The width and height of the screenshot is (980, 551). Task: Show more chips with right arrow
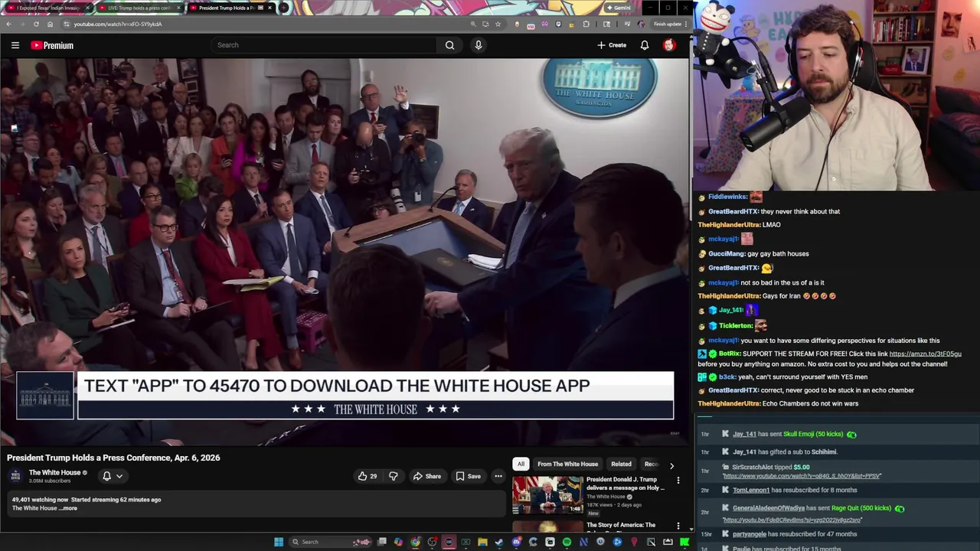(671, 465)
